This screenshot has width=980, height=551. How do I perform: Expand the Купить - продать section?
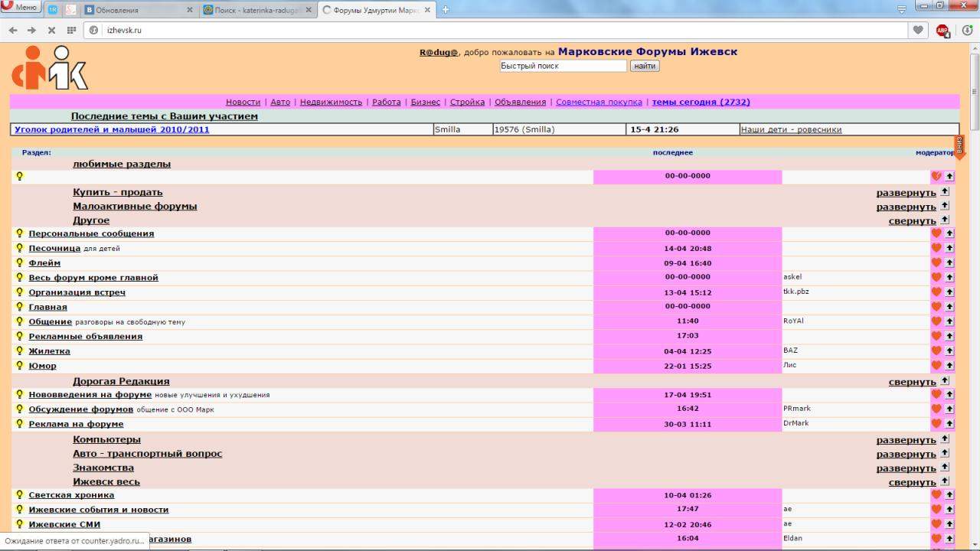click(x=906, y=193)
